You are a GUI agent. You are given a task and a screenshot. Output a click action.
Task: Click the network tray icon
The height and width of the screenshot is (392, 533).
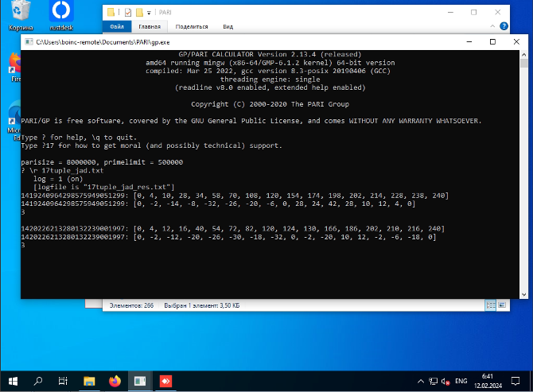tap(433, 381)
